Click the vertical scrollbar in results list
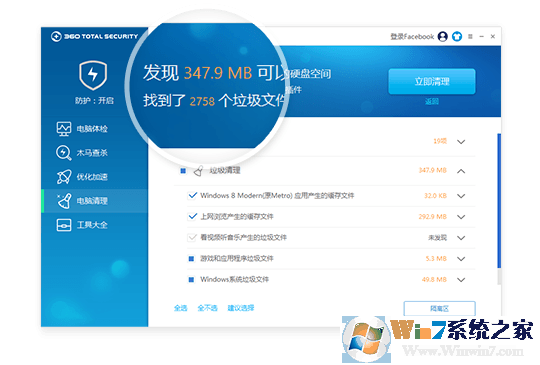 [499, 201]
